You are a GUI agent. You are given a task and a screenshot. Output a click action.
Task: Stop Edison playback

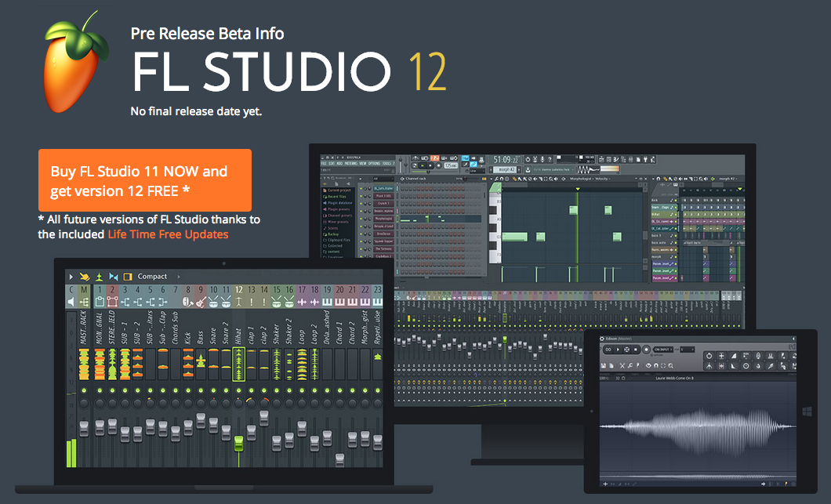[x=636, y=350]
